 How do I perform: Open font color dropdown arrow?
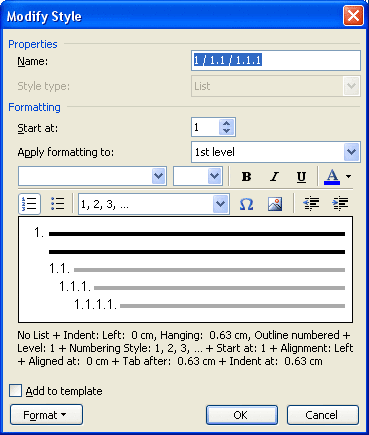tap(348, 176)
